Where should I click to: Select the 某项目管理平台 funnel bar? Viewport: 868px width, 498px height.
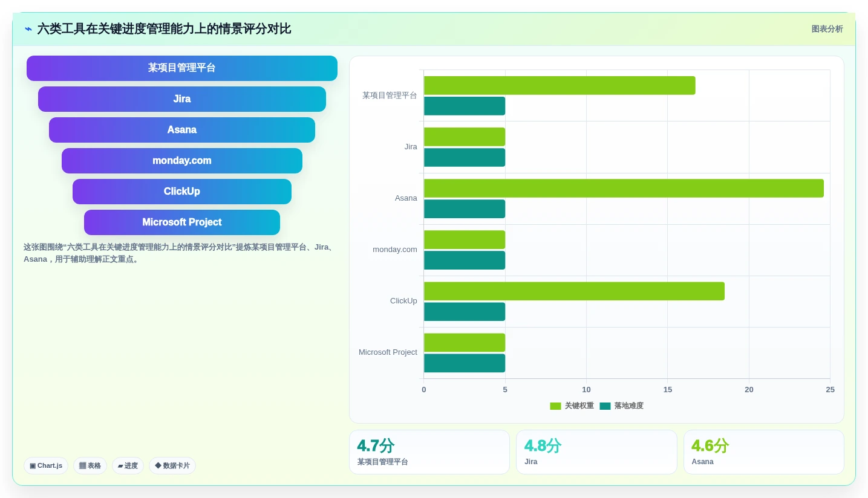coord(182,68)
